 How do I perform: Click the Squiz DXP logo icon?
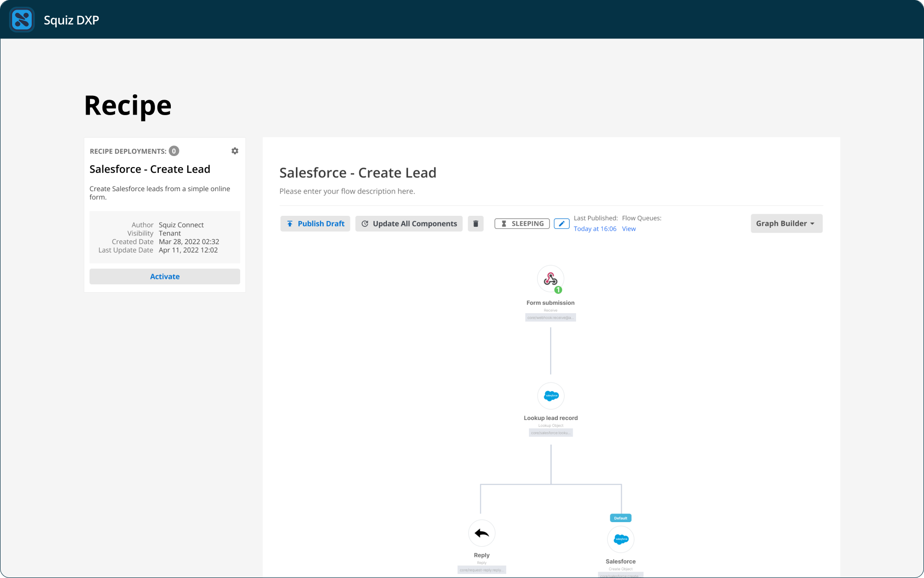[22, 20]
